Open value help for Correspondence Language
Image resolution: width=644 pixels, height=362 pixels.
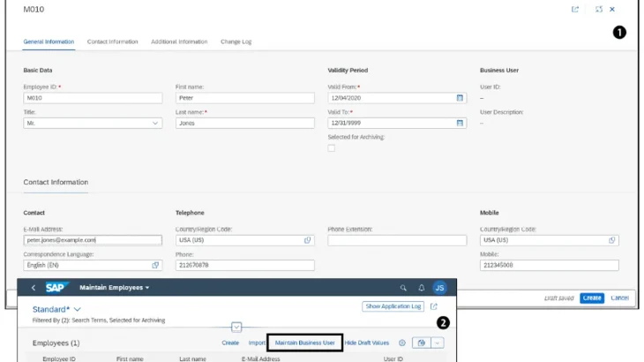(155, 265)
